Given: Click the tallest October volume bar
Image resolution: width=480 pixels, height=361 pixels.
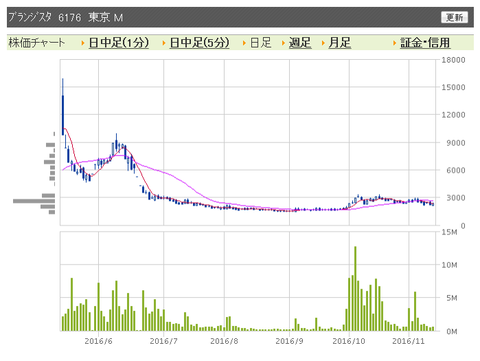Looking at the screenshot, I should point(355,289).
